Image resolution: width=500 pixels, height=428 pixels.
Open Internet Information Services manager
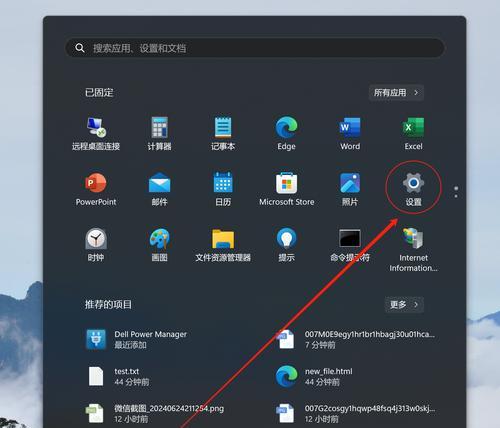tap(413, 250)
